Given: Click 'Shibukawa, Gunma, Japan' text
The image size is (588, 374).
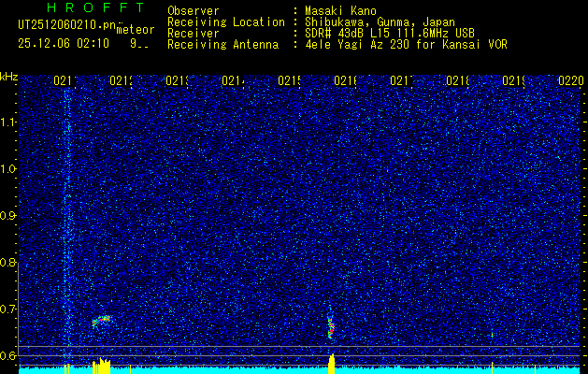Looking at the screenshot, I should 380,22.
